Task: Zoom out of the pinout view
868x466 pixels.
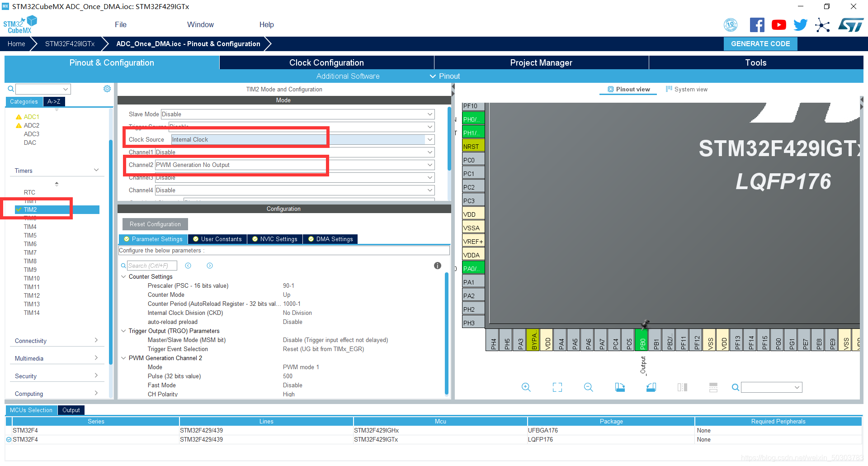Action: point(589,387)
